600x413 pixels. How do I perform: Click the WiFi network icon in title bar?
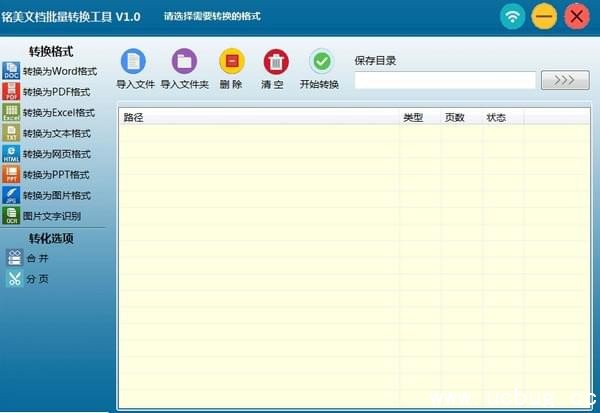click(x=513, y=16)
